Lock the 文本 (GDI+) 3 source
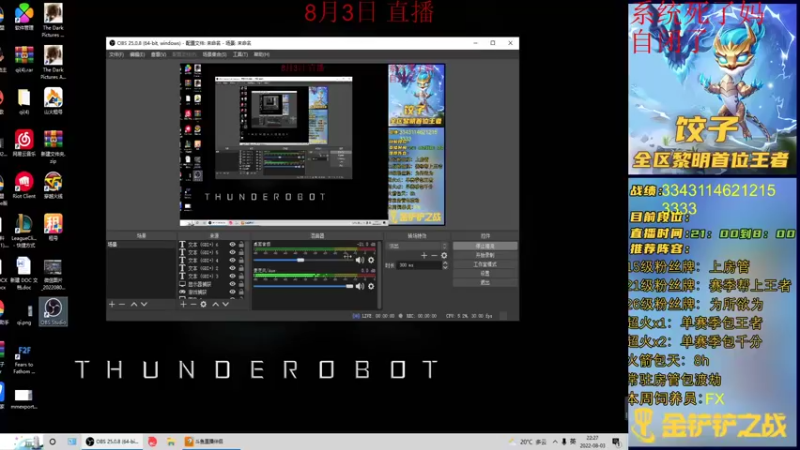Image resolution: width=800 pixels, height=450 pixels. (x=241, y=276)
